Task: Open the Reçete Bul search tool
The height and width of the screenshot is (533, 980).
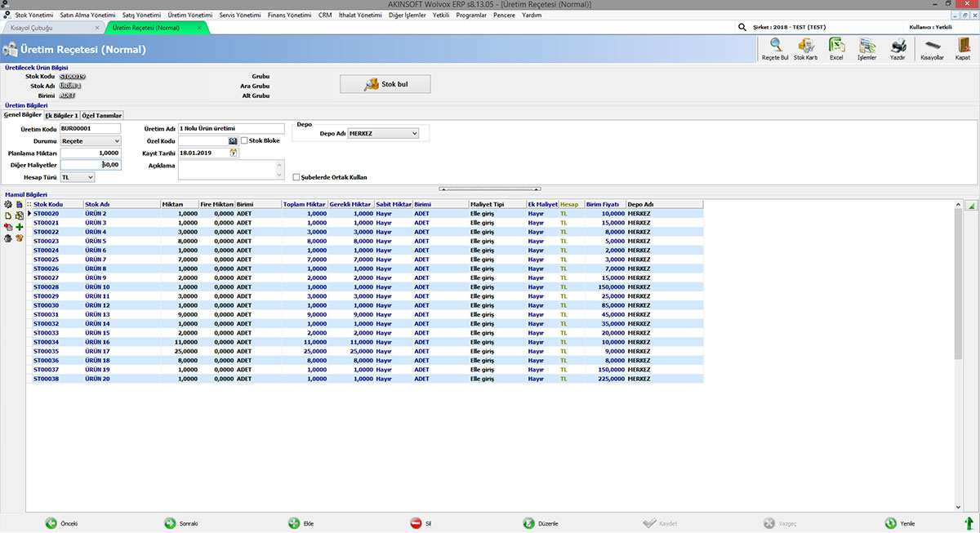Action: (x=774, y=47)
